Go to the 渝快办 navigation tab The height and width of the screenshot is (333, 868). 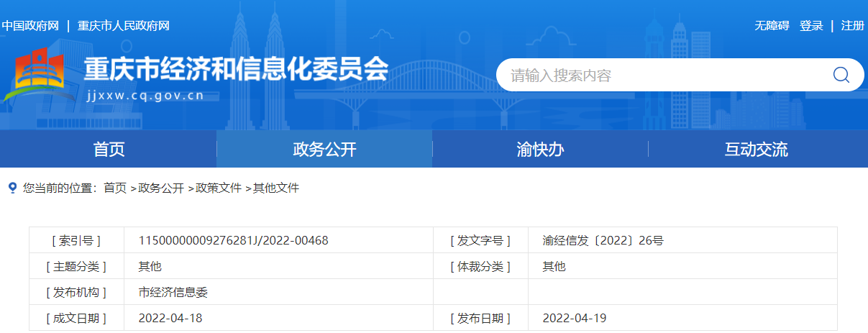click(540, 150)
